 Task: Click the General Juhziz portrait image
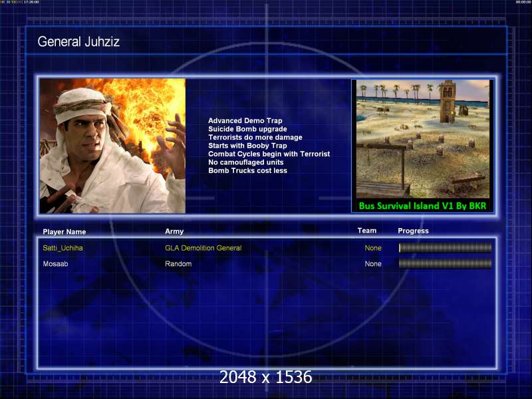(112, 146)
